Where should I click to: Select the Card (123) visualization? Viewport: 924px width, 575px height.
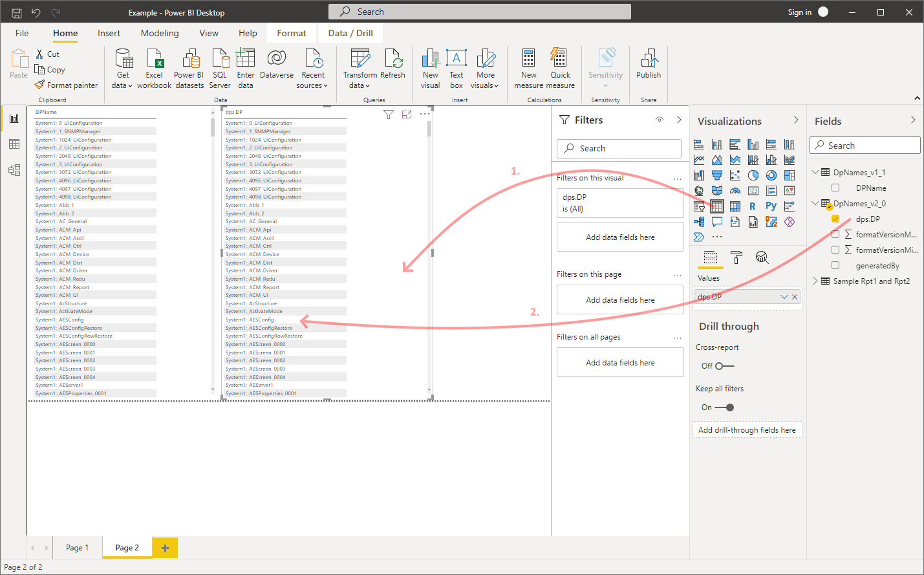(x=753, y=191)
